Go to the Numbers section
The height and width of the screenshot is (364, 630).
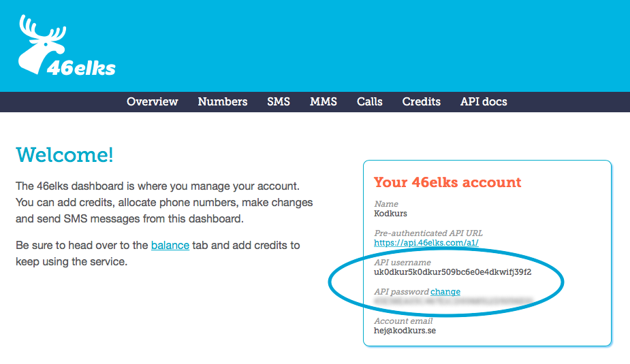(223, 101)
